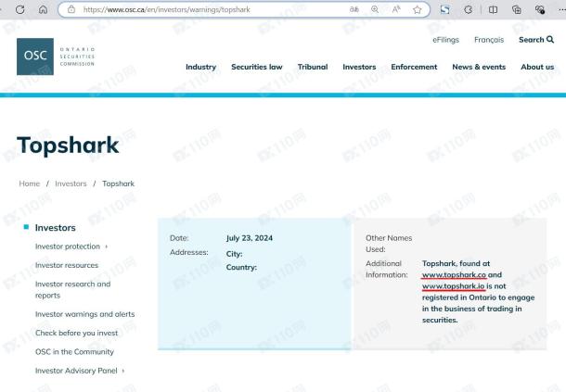Click 'Topshark' in the breadcrumb
Image resolution: width=566 pixels, height=392 pixels.
[x=118, y=183]
